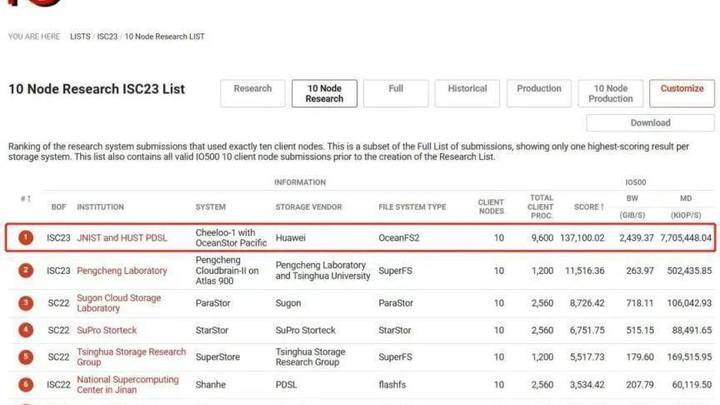Select the score value 8,726.42

(x=587, y=303)
